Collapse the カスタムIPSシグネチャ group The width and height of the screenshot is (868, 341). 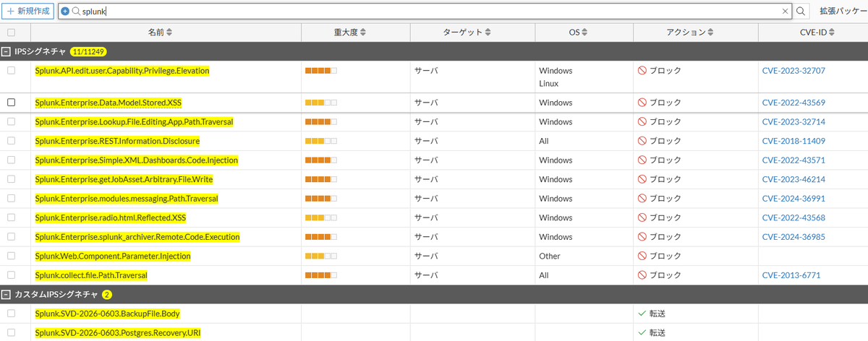[6, 295]
